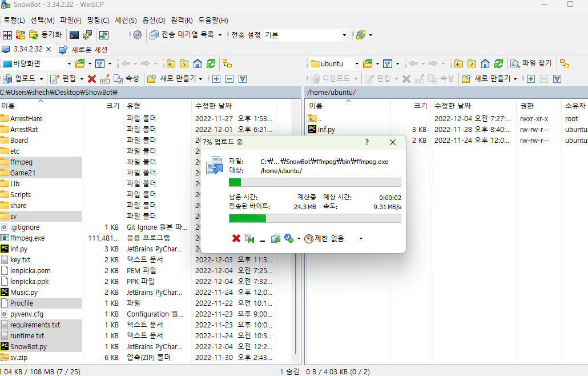
Task: Refresh the remote panel file list
Action: (499, 64)
